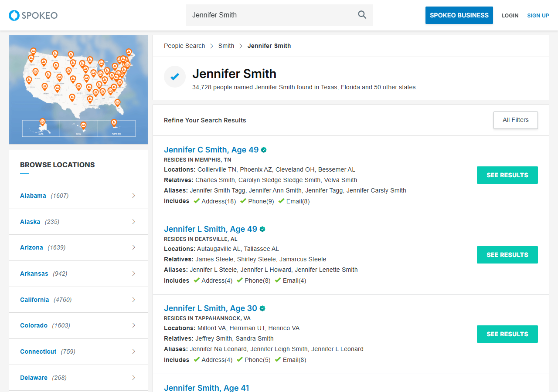The image size is (558, 392).
Task: See results for Jennifer L Smith, Deatsville
Action: (x=507, y=255)
